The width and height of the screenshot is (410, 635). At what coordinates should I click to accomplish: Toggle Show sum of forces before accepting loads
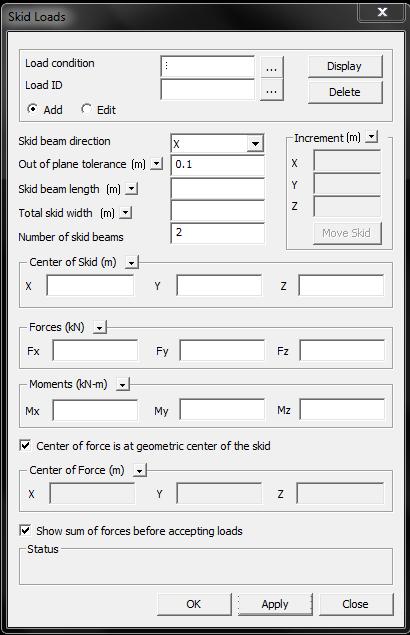[25, 530]
